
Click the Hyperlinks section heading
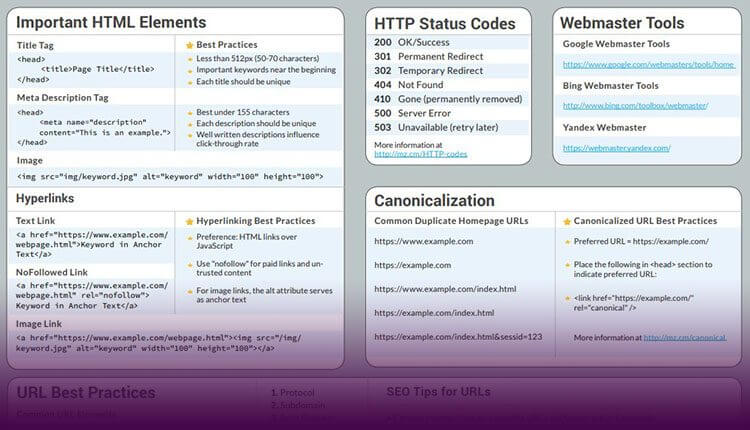45,198
